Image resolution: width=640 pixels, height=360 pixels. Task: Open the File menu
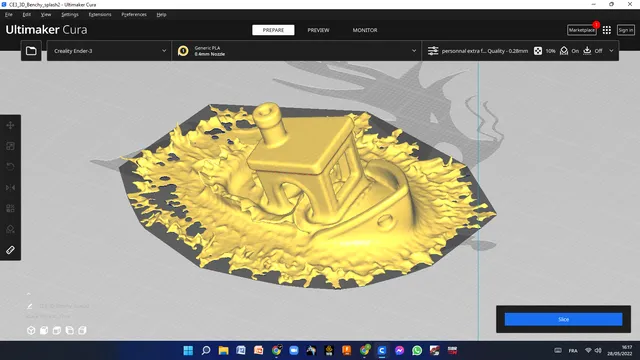point(9,14)
